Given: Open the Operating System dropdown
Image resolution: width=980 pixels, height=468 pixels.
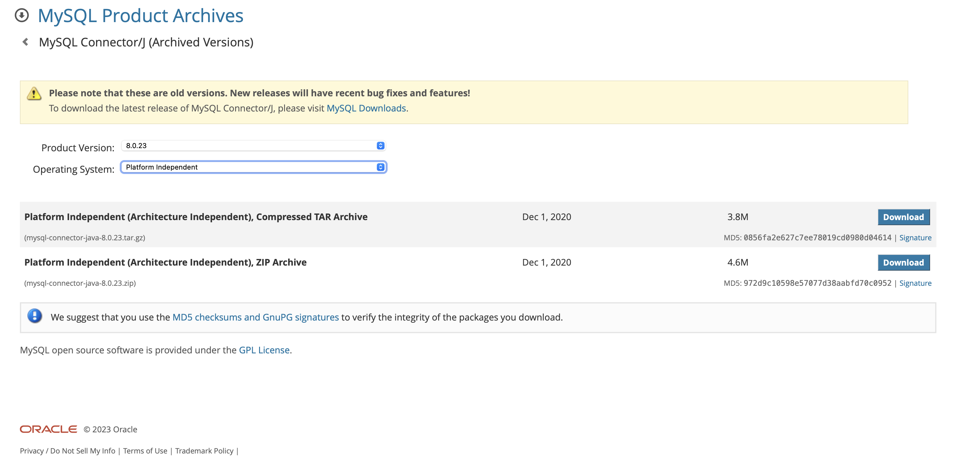Looking at the screenshot, I should tap(253, 167).
